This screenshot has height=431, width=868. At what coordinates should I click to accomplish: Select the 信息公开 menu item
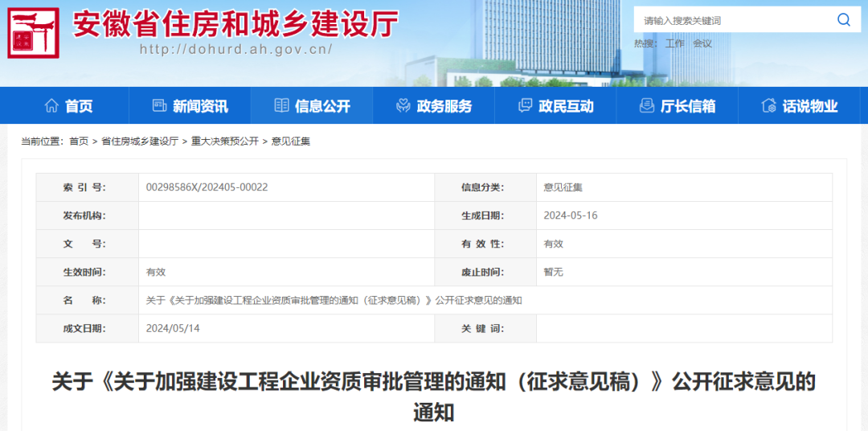(322, 106)
